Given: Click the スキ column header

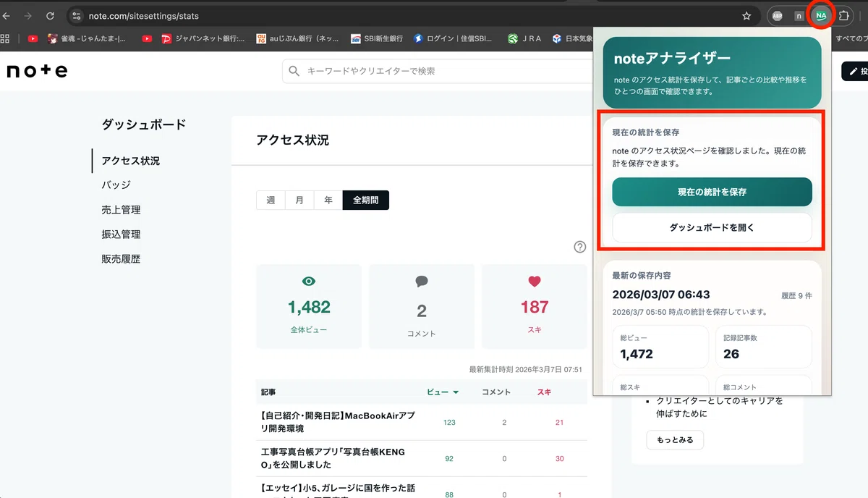Looking at the screenshot, I should point(544,392).
